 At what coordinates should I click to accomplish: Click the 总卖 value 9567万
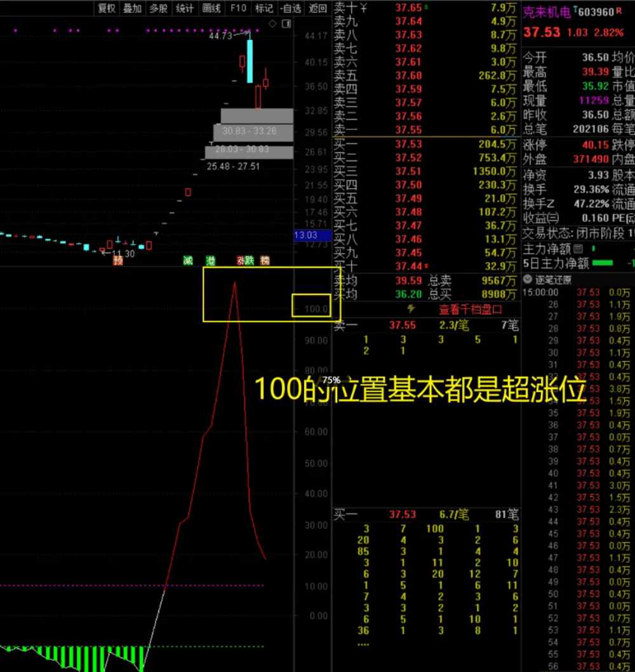tap(498, 280)
